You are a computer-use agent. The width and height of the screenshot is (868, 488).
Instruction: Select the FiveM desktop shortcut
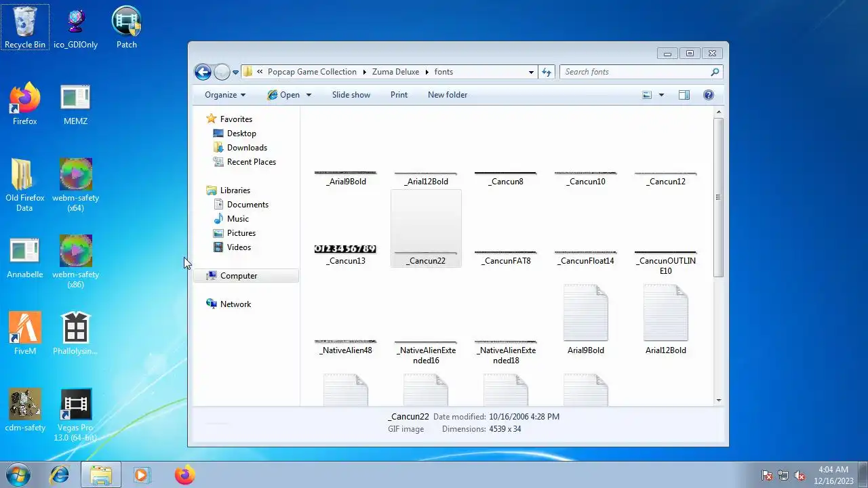pos(25,334)
